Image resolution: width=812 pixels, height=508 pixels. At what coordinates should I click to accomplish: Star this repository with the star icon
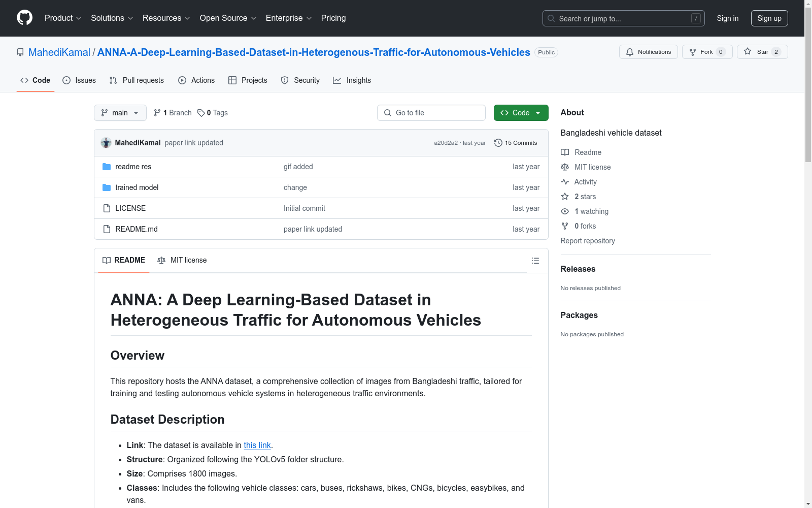coord(748,51)
